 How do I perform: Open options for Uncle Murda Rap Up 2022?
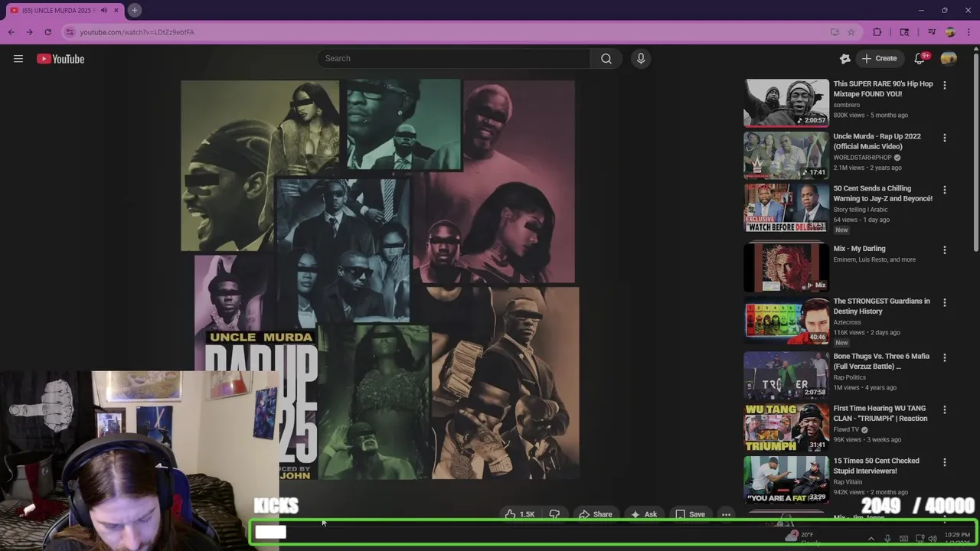click(x=945, y=138)
